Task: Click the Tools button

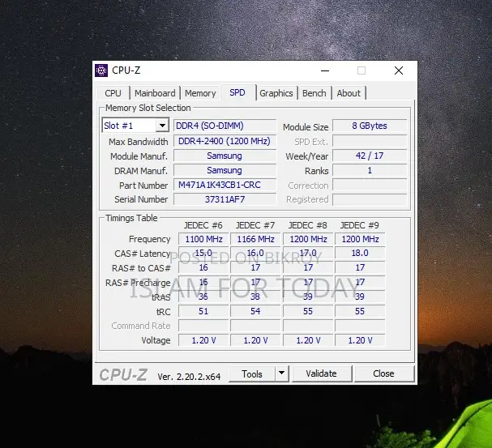Action: (x=252, y=373)
